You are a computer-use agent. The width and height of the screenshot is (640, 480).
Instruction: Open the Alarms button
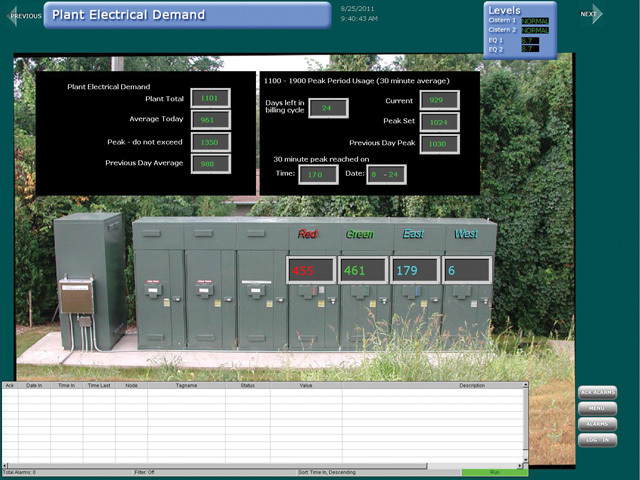pos(597,424)
